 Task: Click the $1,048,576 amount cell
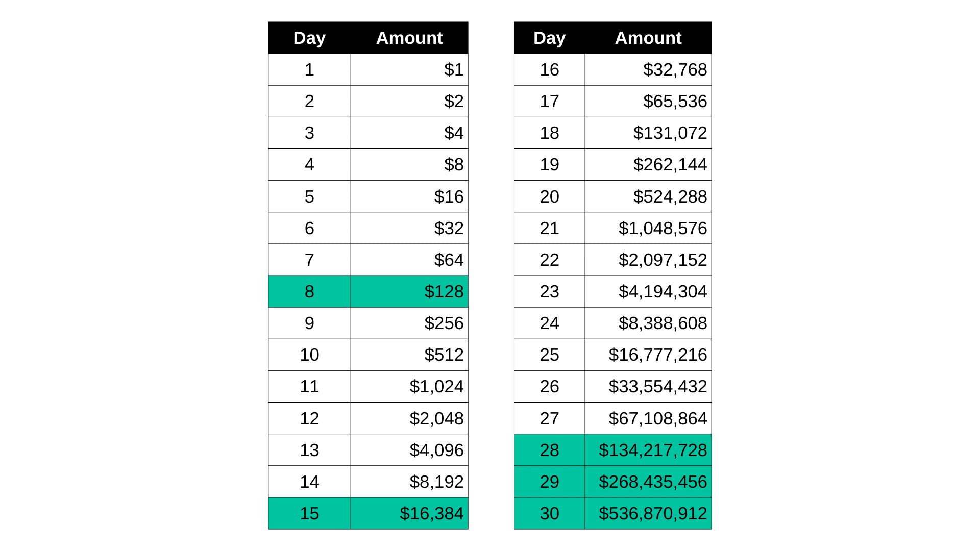coord(648,228)
